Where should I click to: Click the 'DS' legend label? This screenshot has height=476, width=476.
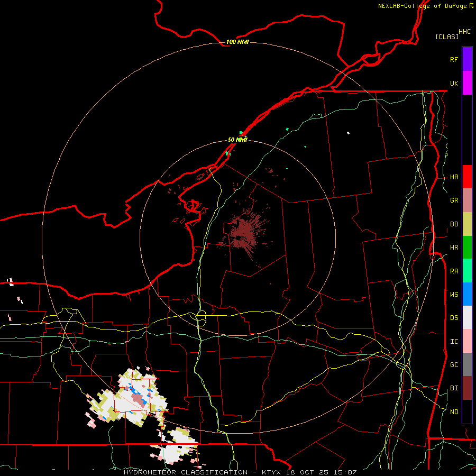point(454,318)
